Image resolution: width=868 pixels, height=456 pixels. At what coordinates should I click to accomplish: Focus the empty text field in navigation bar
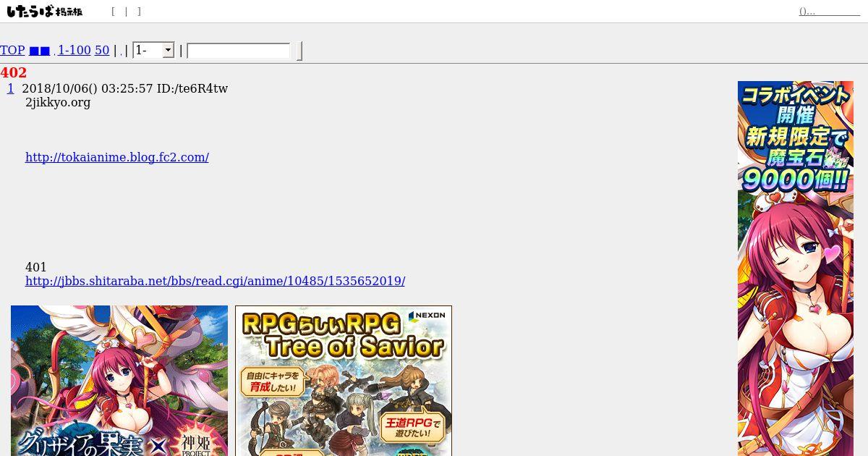[x=239, y=51]
